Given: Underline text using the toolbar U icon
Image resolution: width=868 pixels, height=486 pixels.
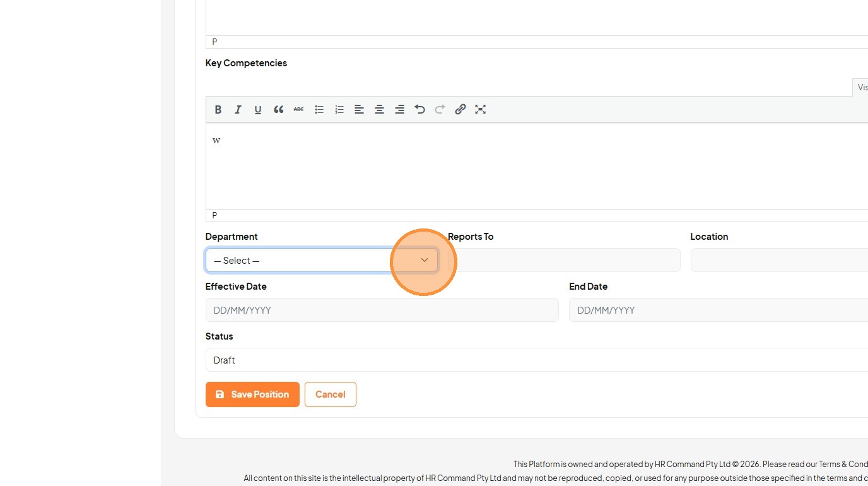Looking at the screenshot, I should click(258, 109).
